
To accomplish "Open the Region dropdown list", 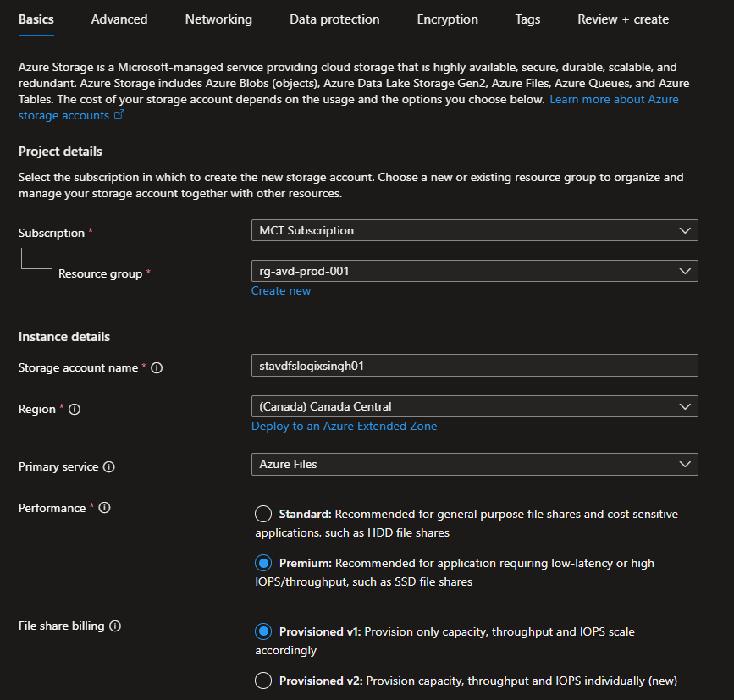I will click(x=474, y=406).
